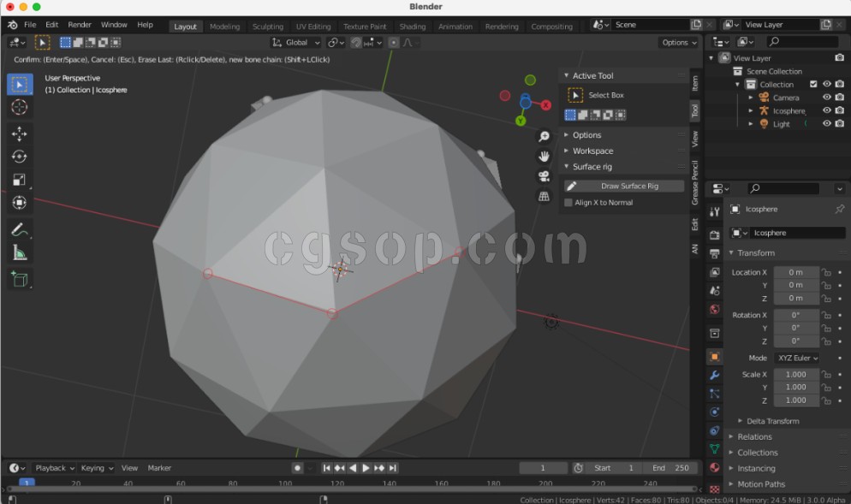Hide the Camera with its eye icon
This screenshot has height=504, width=851.
click(826, 97)
